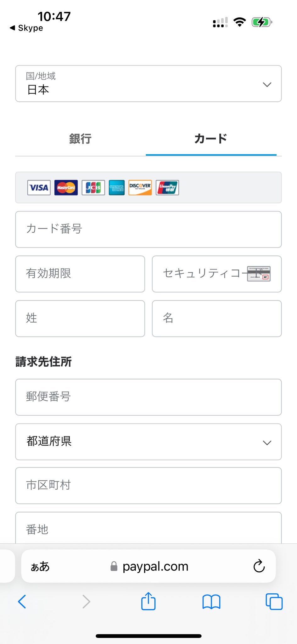
Task: Tap the MasterCard logo
Action: (66, 188)
